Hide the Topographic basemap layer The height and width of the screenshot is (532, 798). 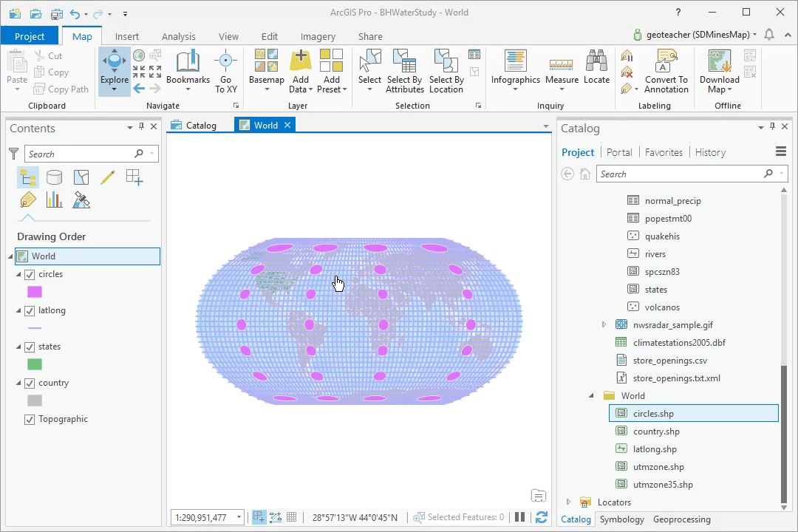click(x=30, y=419)
